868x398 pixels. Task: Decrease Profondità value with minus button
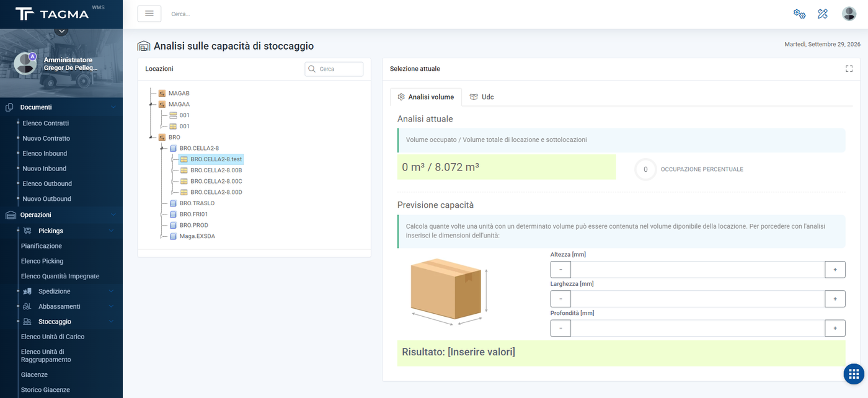click(560, 328)
